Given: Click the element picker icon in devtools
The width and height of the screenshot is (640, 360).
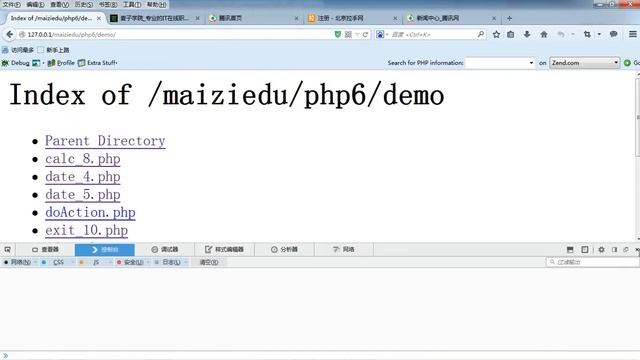Looking at the screenshot, I should point(7,249).
